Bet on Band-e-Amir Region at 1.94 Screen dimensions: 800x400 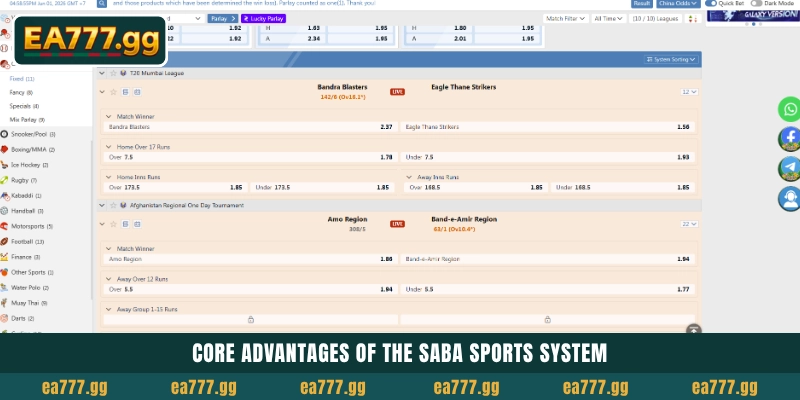pyautogui.click(x=547, y=259)
